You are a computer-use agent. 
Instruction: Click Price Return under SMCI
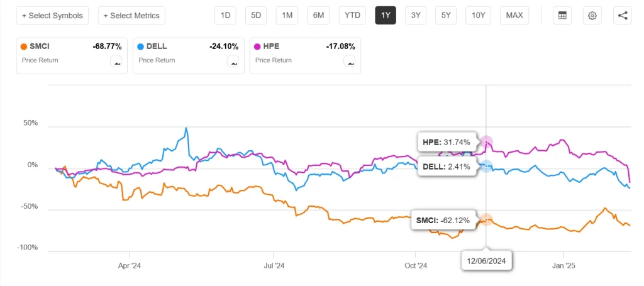(40, 60)
